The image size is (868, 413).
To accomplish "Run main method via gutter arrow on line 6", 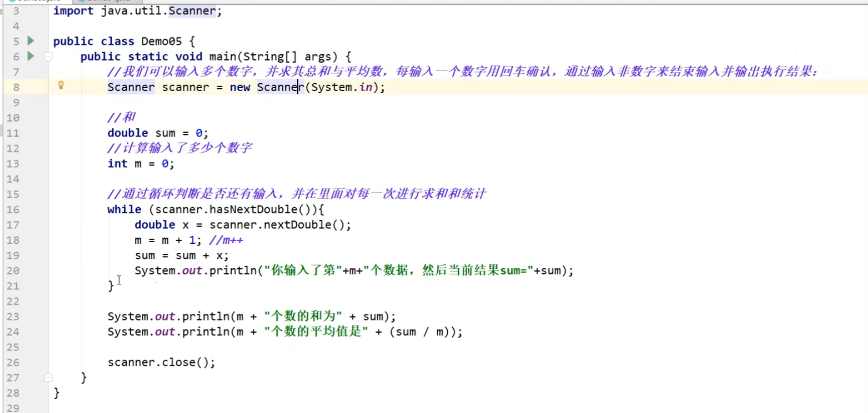I will click(x=30, y=56).
